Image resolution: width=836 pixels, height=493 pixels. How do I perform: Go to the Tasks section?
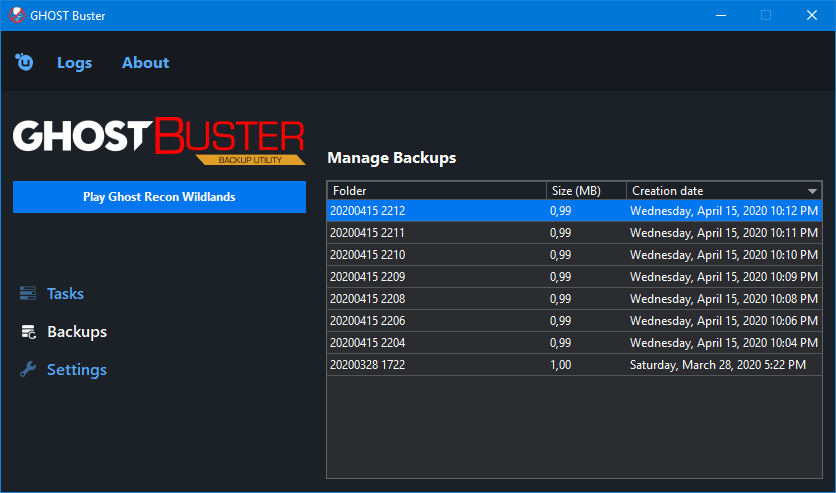click(x=65, y=294)
